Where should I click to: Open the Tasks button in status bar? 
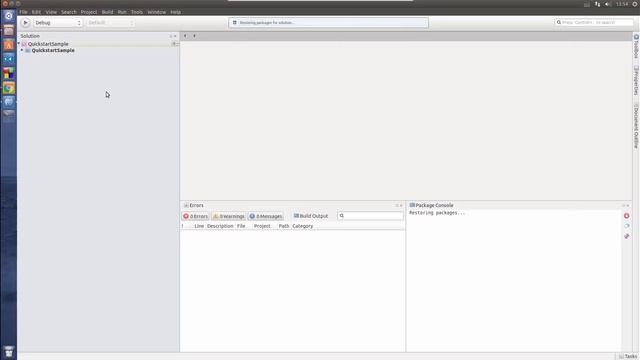[628, 356]
